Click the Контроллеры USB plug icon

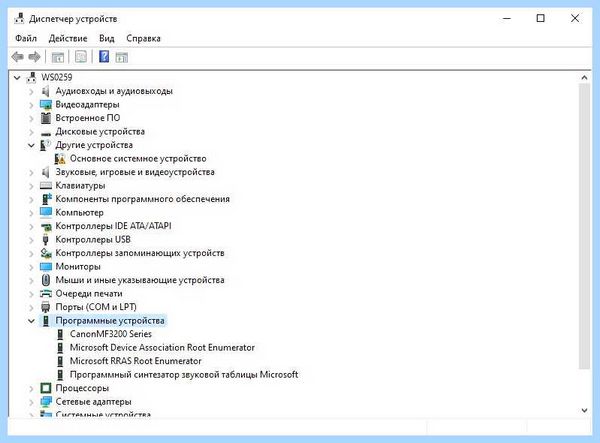[x=46, y=240]
